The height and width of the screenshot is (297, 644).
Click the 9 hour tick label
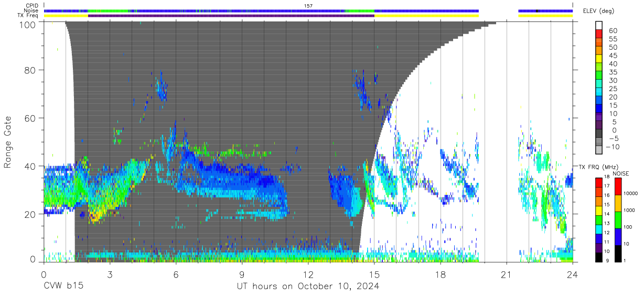click(x=242, y=274)
